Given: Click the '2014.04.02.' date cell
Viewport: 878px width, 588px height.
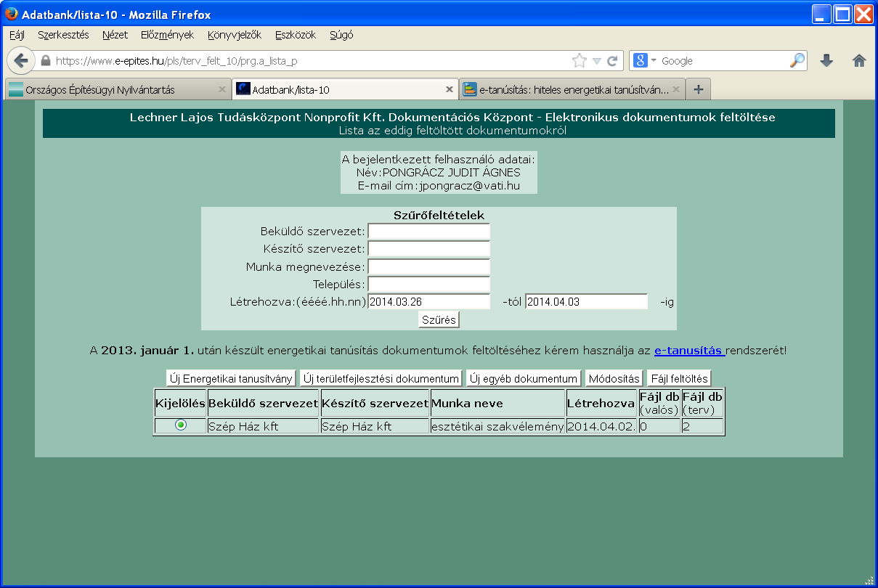Looking at the screenshot, I should coord(601,427).
